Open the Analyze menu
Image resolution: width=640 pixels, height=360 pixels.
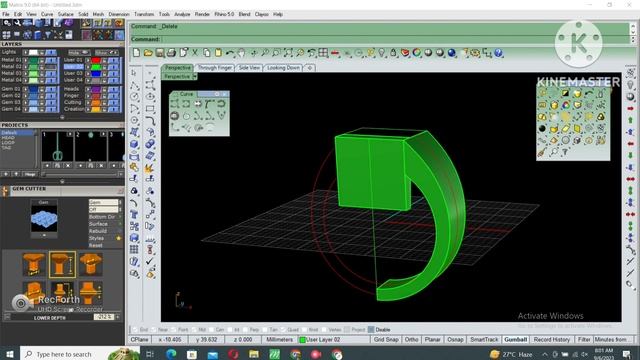click(182, 14)
